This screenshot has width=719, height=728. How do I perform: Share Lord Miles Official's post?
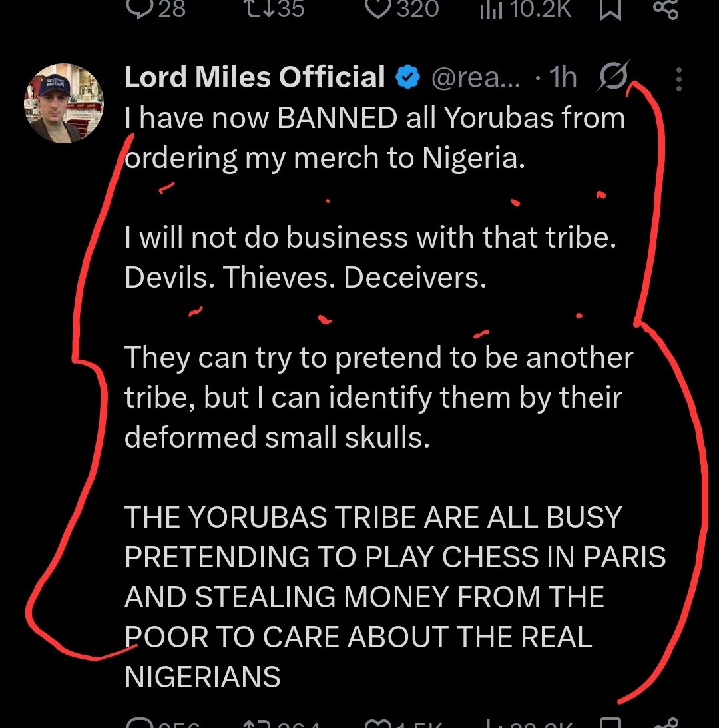tap(667, 723)
